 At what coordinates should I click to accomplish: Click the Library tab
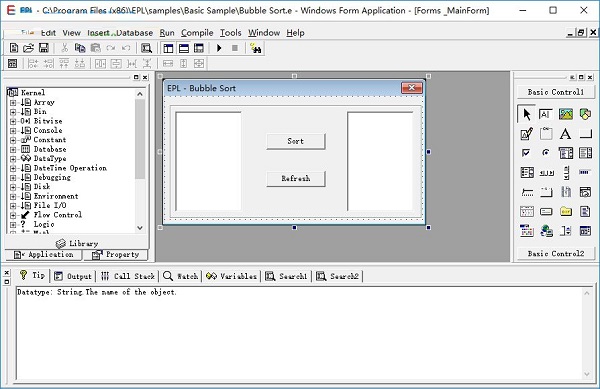(77, 243)
